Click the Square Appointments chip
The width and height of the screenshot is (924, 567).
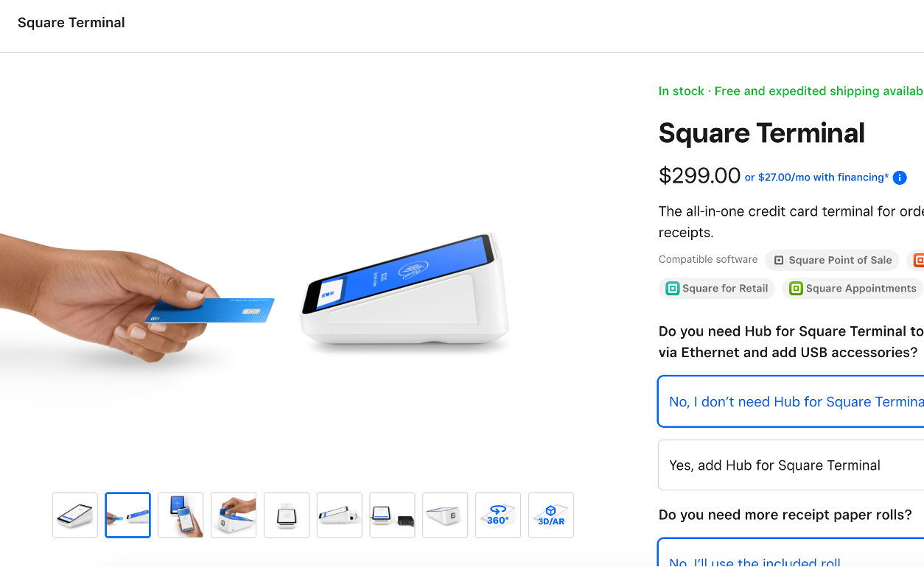coord(852,289)
